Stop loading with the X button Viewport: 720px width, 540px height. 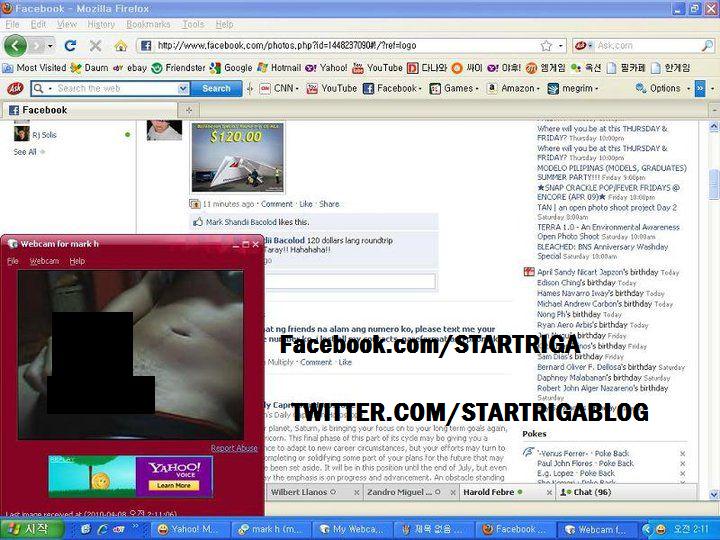pyautogui.click(x=96, y=45)
